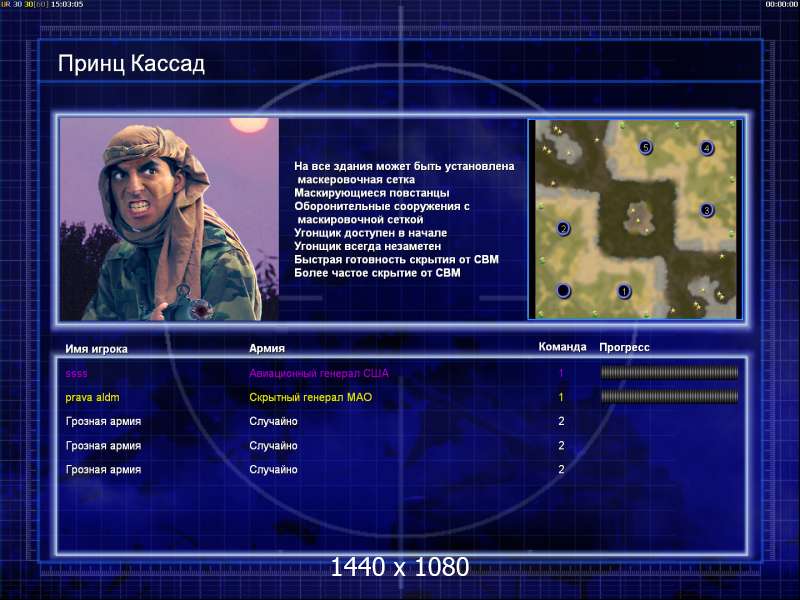Click the "Прогресс" column header
This screenshot has height=600, width=800.
pos(624,347)
